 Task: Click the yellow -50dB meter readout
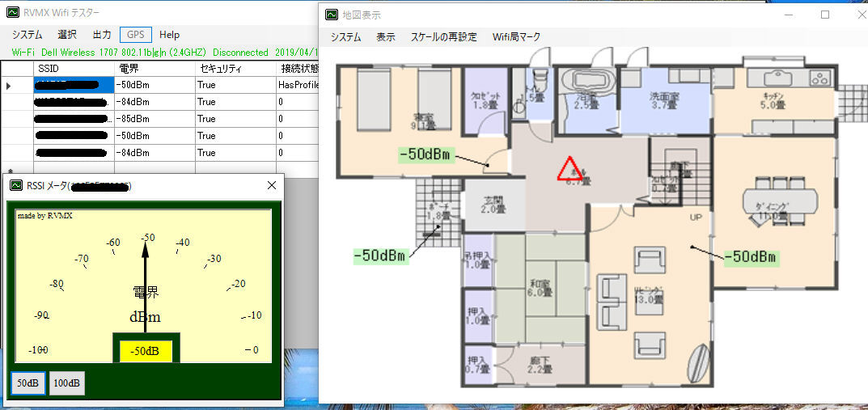(146, 352)
